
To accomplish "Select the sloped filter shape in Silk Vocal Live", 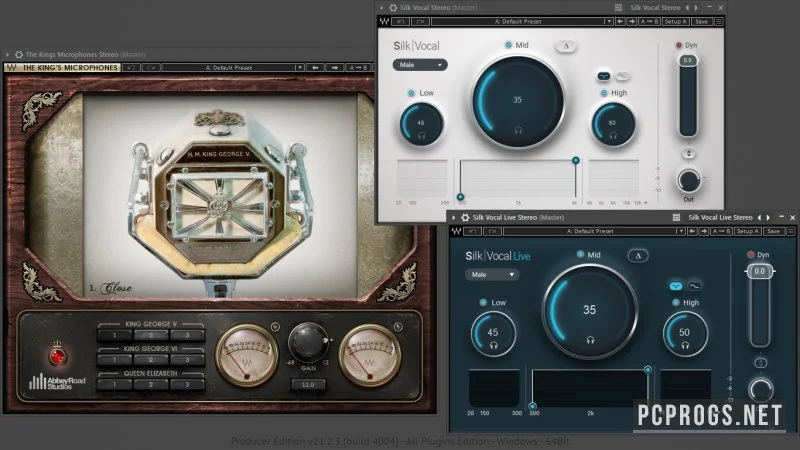I will tap(694, 286).
